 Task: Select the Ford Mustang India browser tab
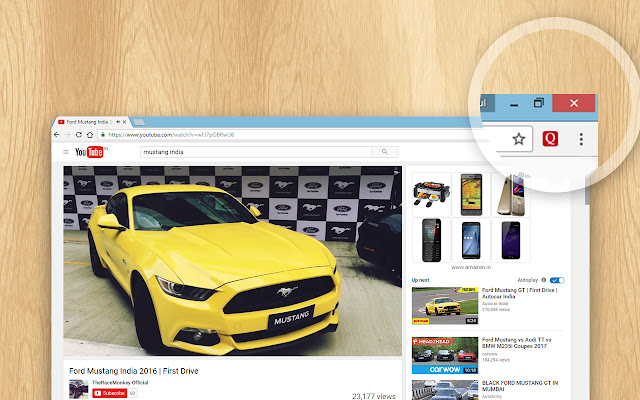89,122
